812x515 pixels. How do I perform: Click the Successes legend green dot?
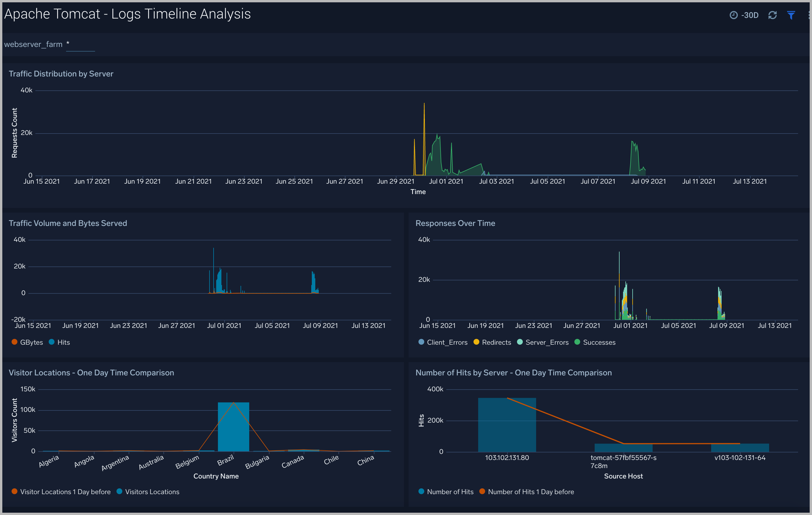point(577,342)
